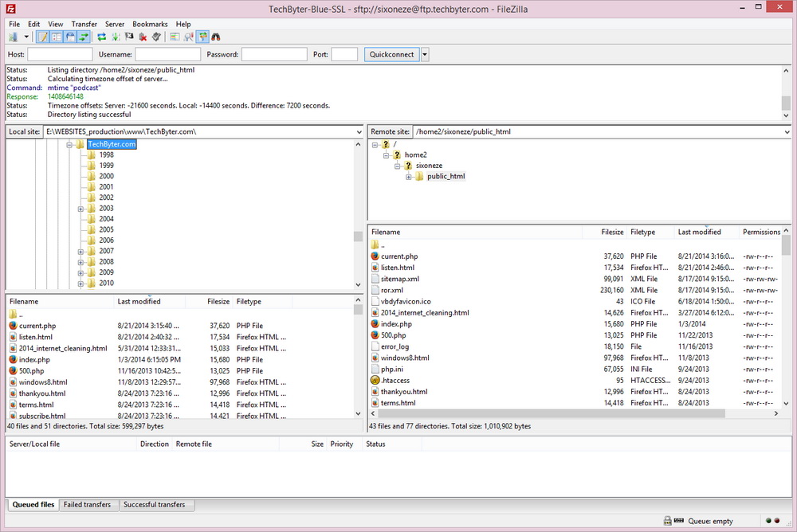Select local file subscribe.html
The height and width of the screenshot is (532, 797).
click(42, 416)
